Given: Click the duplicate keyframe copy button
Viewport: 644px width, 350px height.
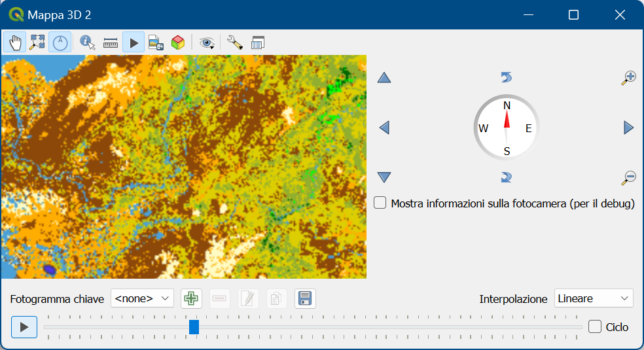Looking at the screenshot, I should (x=276, y=298).
